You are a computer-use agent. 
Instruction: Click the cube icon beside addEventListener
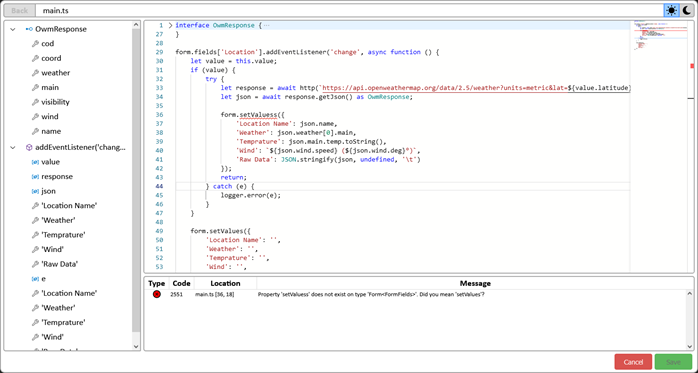pyautogui.click(x=29, y=147)
